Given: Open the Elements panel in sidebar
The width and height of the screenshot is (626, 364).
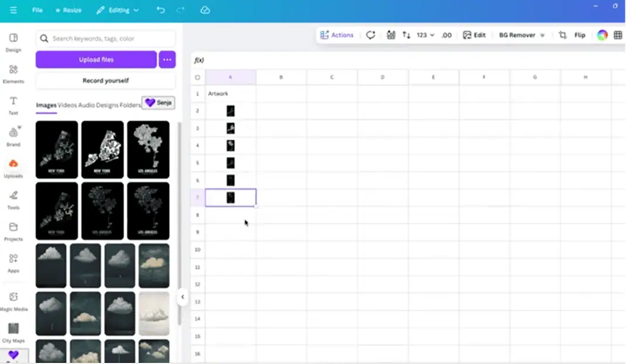Looking at the screenshot, I should [x=13, y=73].
